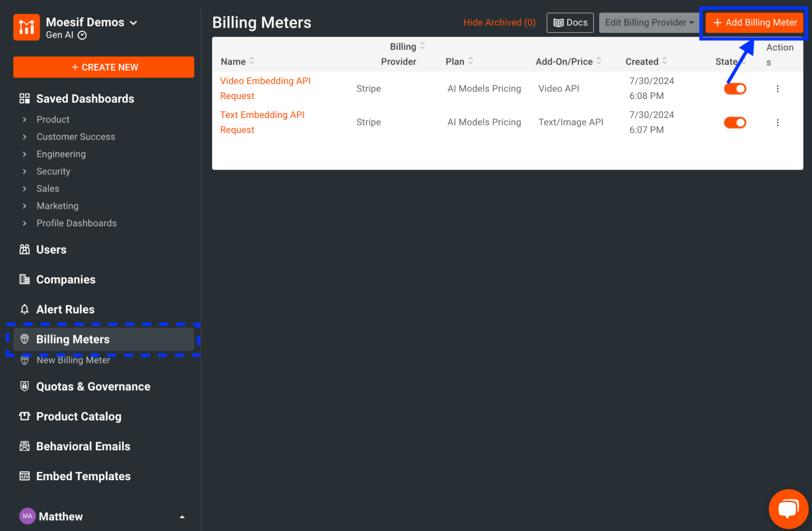812x531 pixels.
Task: Toggle Text Embedding API Request meter state
Action: pyautogui.click(x=735, y=123)
